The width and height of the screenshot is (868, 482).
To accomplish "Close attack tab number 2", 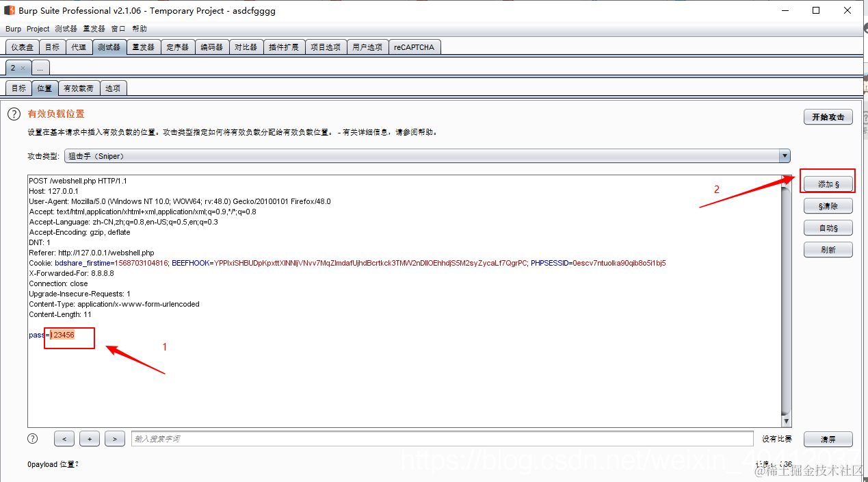I will click(23, 68).
